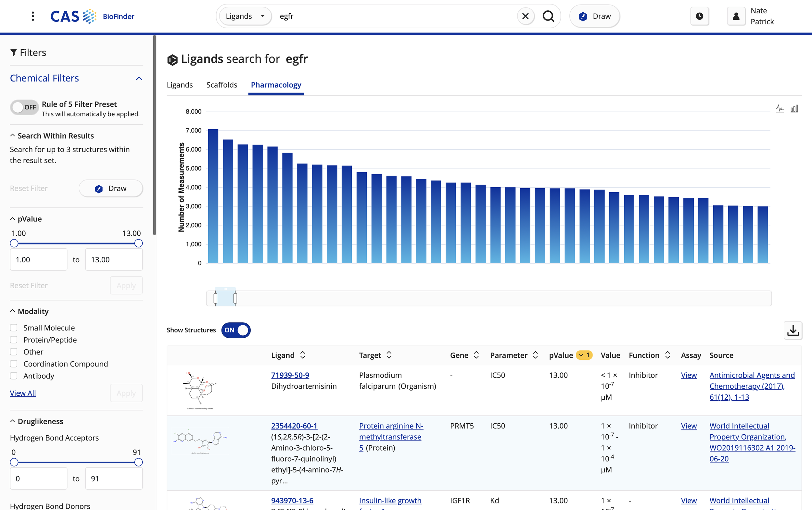Screen dimensions: 812x510
Task: Open the search history clock icon
Action: 700,16
